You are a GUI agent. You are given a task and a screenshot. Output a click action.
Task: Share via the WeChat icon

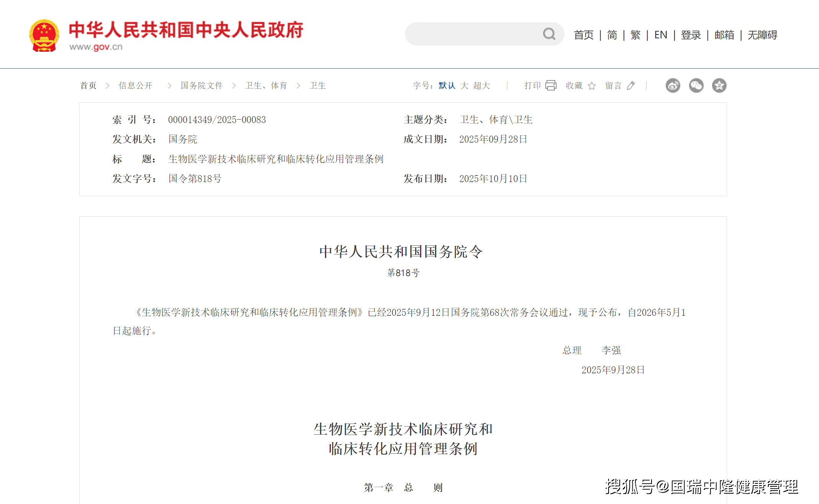pyautogui.click(x=696, y=85)
